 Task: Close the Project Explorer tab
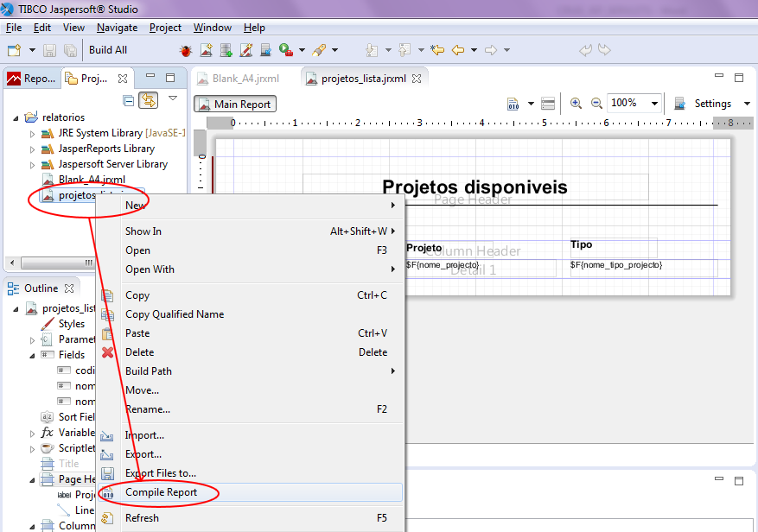(123, 79)
